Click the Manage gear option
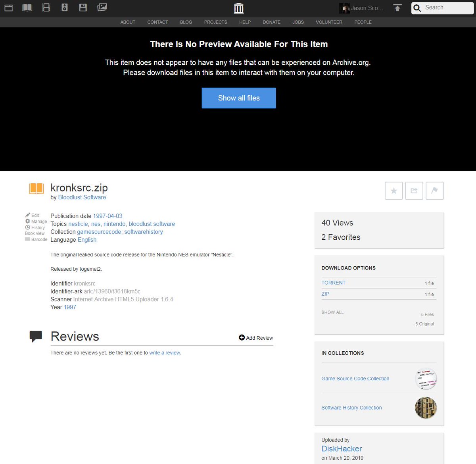Image resolution: width=476 pixels, height=464 pixels. 36,221
